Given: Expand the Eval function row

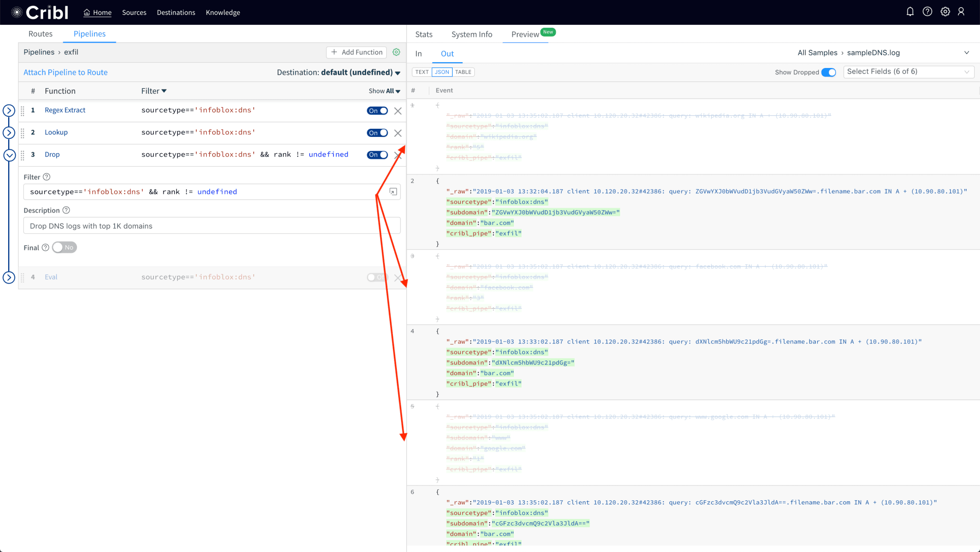Looking at the screenshot, I should [9, 277].
